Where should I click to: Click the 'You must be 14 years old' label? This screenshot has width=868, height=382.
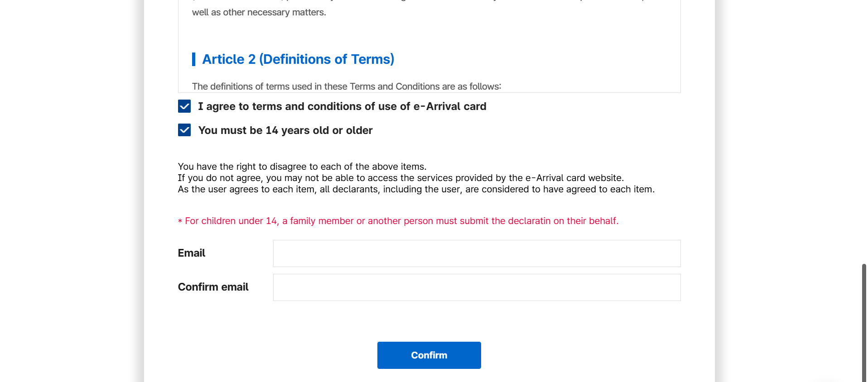click(x=285, y=130)
